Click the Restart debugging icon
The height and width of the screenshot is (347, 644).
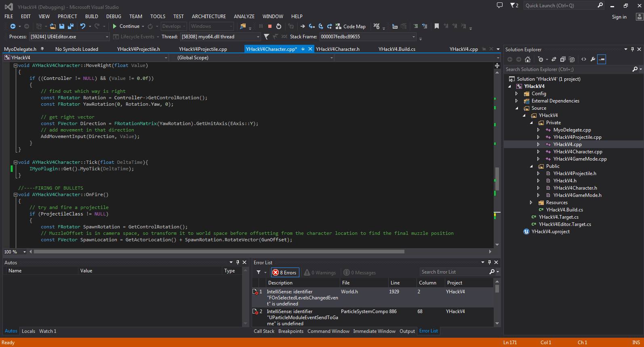(279, 26)
